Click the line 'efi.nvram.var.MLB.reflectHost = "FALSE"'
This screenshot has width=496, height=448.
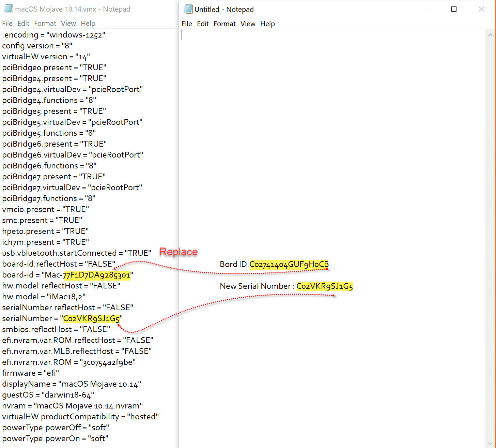click(x=77, y=351)
